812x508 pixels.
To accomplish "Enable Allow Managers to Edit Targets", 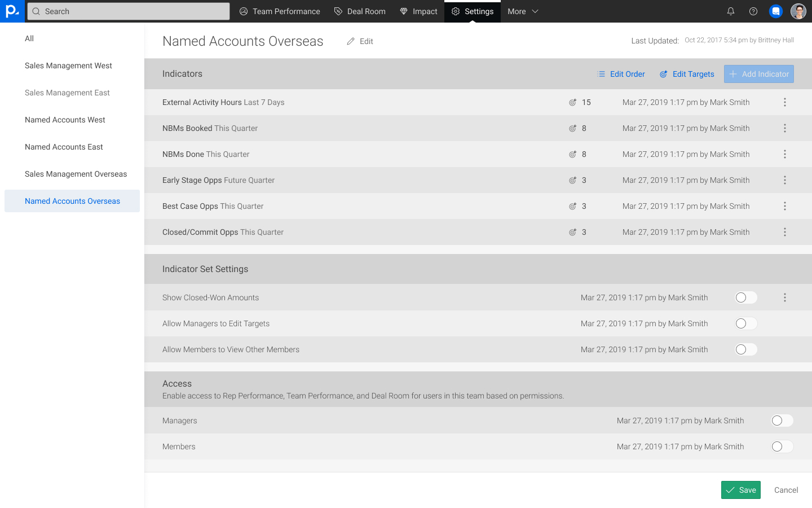I will click(745, 323).
